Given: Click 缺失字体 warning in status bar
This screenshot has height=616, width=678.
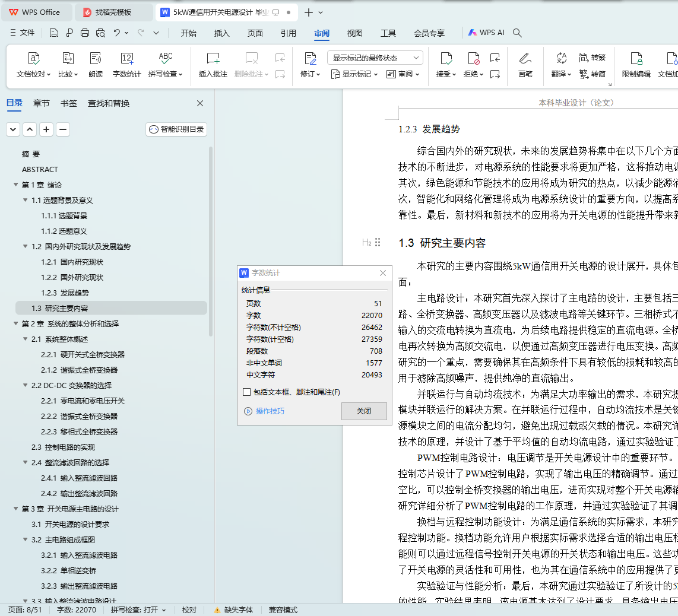Looking at the screenshot, I should (234, 610).
